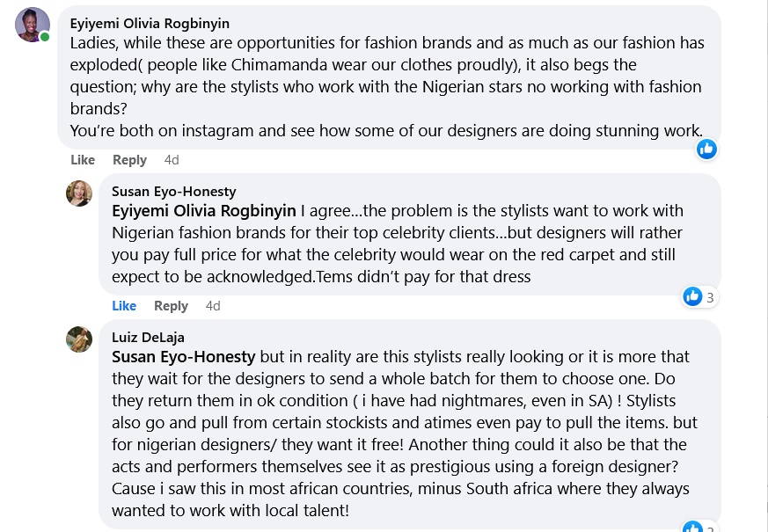
Task: Open Luiz DeLaja's author name link
Action: pyautogui.click(x=148, y=337)
